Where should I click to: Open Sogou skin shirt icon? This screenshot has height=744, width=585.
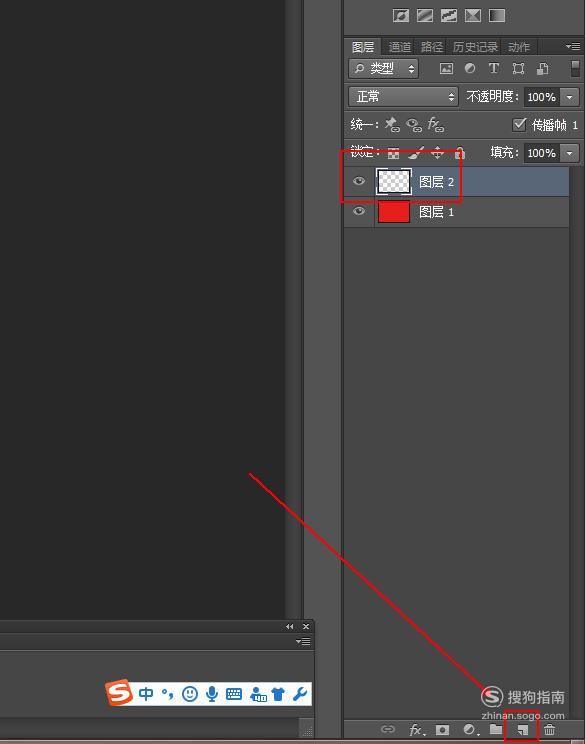click(278, 694)
